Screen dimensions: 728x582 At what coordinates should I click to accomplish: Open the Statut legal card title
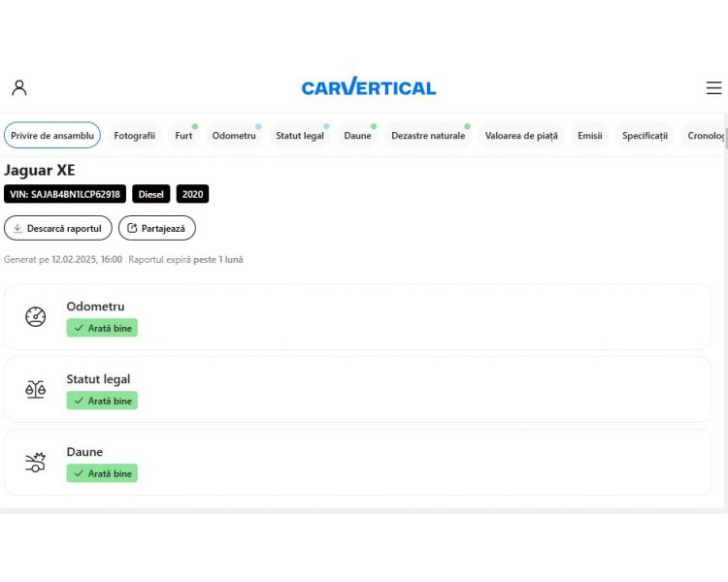[x=98, y=379]
